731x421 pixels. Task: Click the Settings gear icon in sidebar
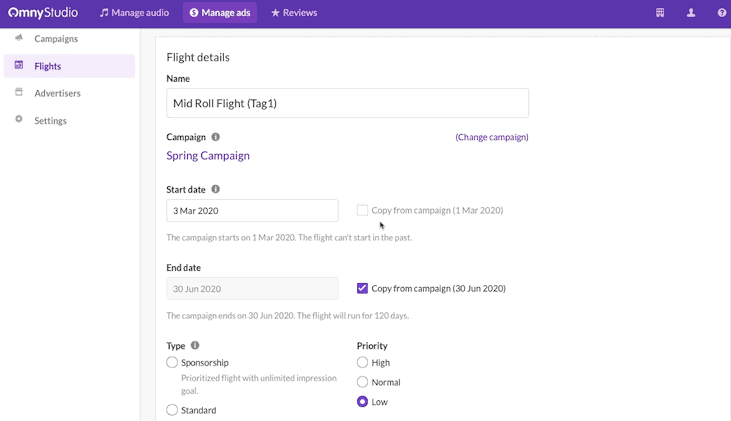pos(19,120)
